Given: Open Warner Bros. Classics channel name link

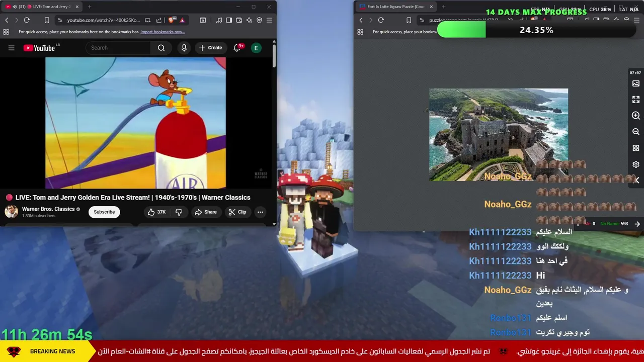Looking at the screenshot, I should tap(48, 209).
